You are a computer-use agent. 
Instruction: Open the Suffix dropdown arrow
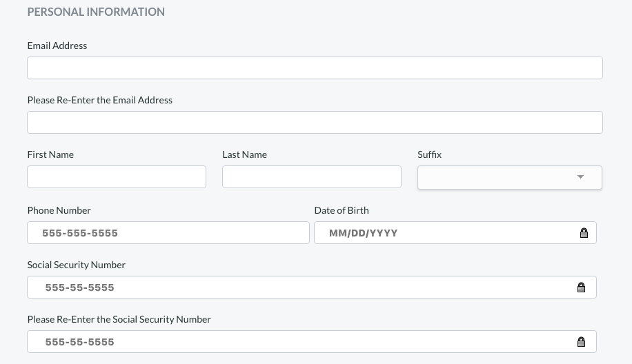coord(580,177)
